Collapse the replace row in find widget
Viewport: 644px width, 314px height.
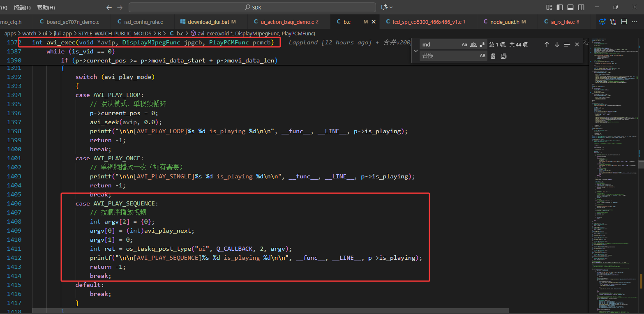pyautogui.click(x=415, y=50)
